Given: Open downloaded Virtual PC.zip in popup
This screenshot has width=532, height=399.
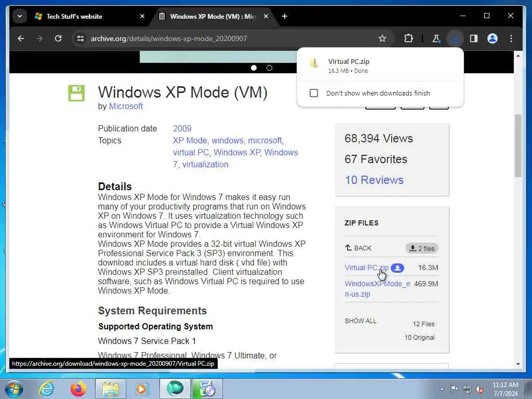Looking at the screenshot, I should (x=380, y=65).
